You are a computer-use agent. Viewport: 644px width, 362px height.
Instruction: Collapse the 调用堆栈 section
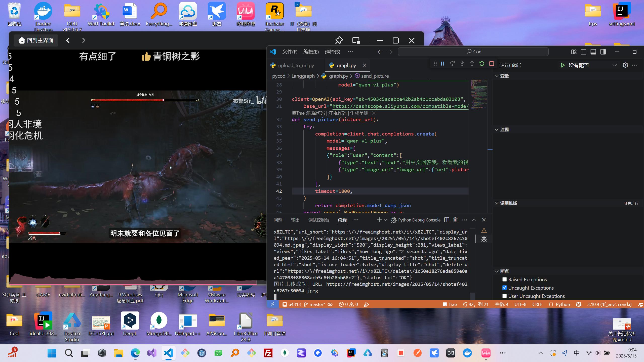[497, 203]
